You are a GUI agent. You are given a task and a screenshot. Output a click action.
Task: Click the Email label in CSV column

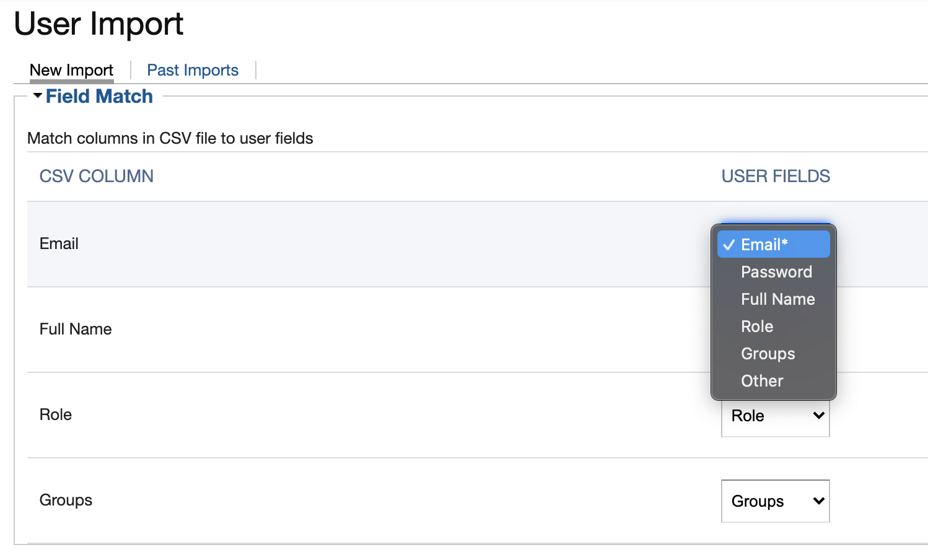[x=59, y=244]
